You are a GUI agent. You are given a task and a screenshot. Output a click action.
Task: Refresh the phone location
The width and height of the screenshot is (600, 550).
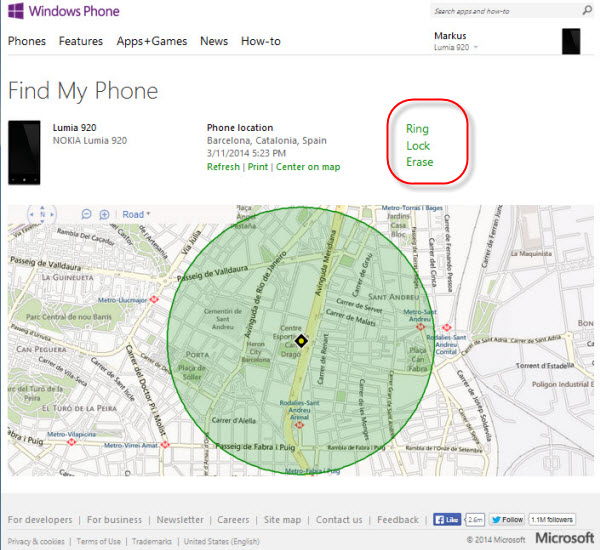pyautogui.click(x=223, y=167)
